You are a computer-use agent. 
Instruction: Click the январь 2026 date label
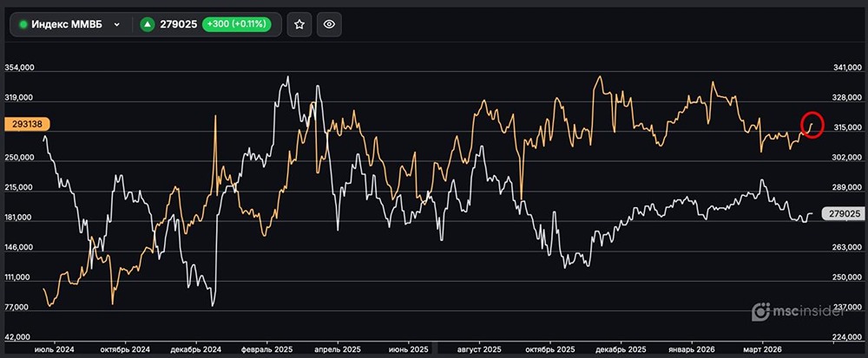[x=692, y=349]
